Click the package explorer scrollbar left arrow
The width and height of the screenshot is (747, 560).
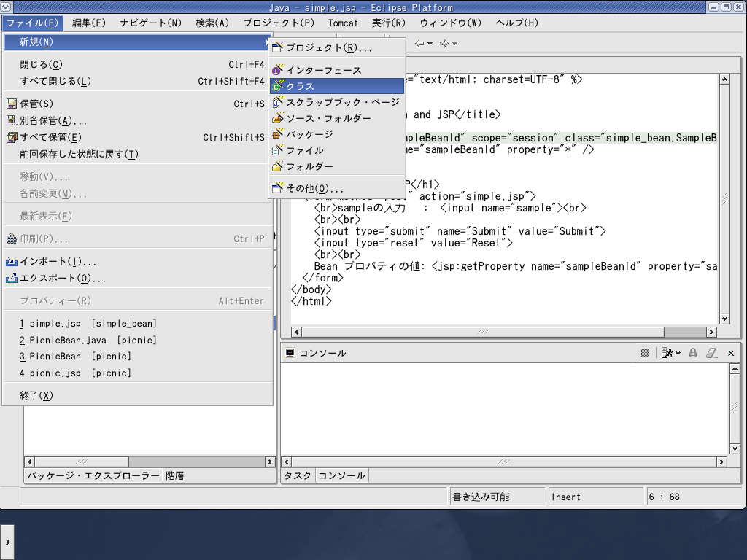(29, 462)
